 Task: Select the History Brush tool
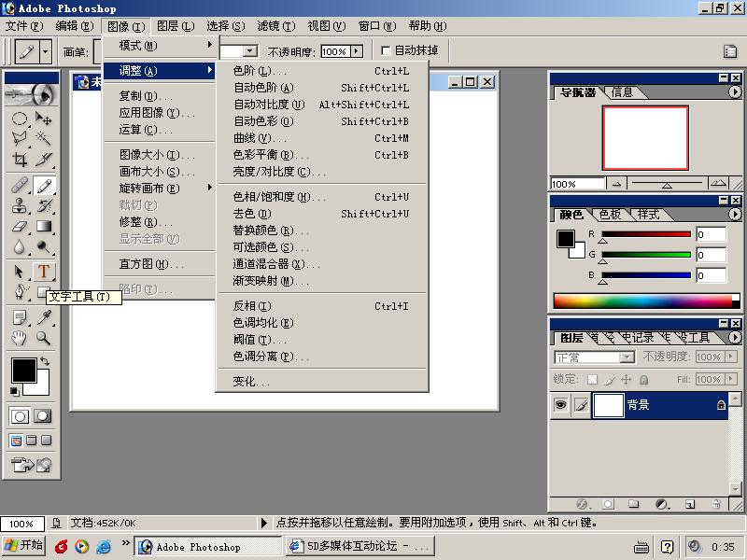[43, 206]
